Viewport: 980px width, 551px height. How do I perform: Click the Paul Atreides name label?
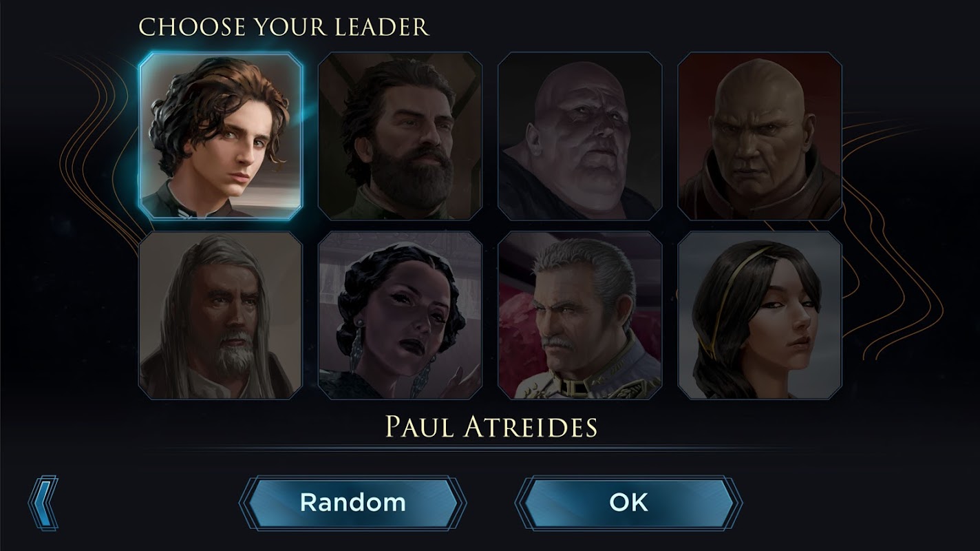(491, 427)
